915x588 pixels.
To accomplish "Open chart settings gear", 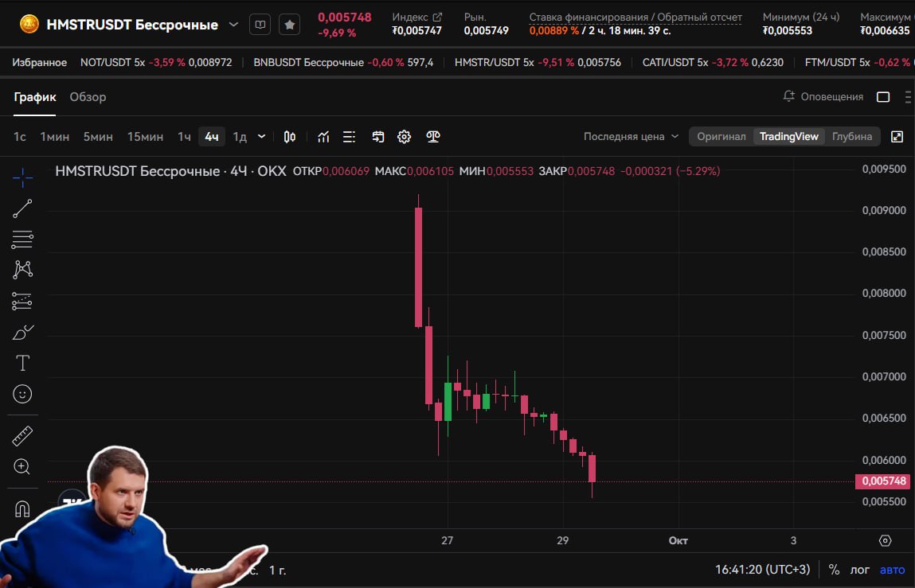I will [404, 137].
